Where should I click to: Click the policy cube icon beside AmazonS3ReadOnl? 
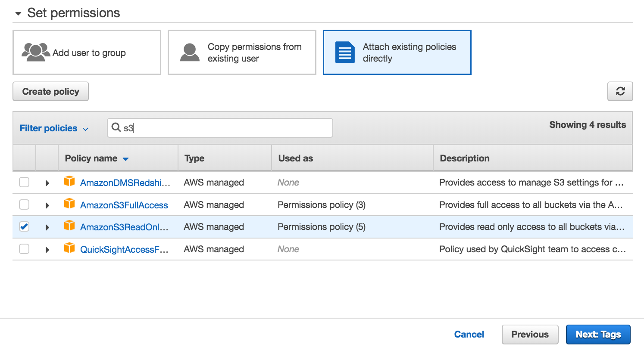tap(69, 226)
